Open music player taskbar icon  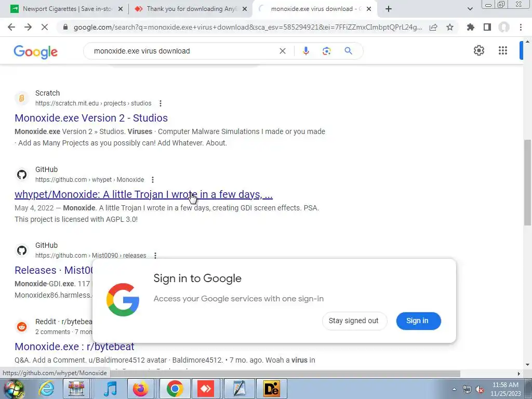(x=110, y=389)
